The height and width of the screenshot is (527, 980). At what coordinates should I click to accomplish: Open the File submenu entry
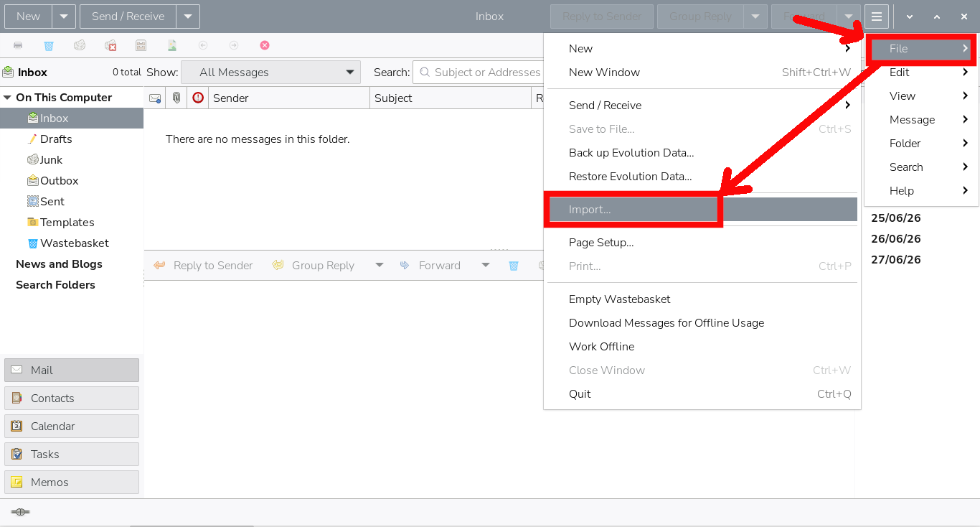(x=921, y=49)
